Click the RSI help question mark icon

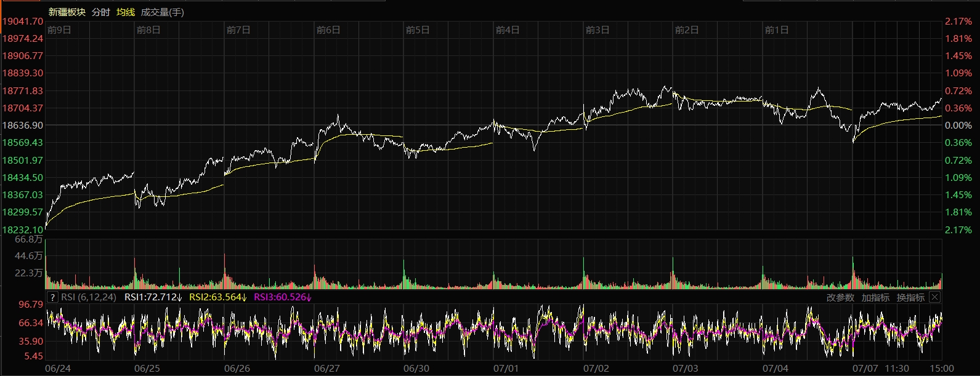(52, 297)
